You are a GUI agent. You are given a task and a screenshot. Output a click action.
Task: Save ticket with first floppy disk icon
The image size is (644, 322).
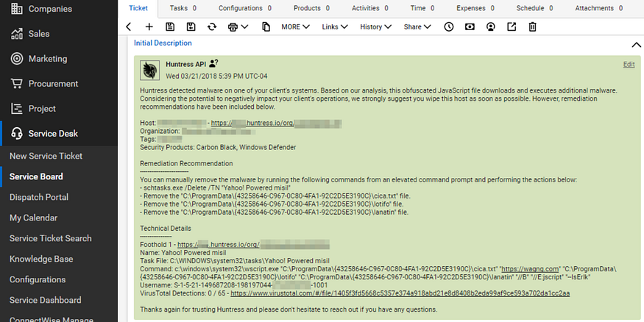[170, 26]
